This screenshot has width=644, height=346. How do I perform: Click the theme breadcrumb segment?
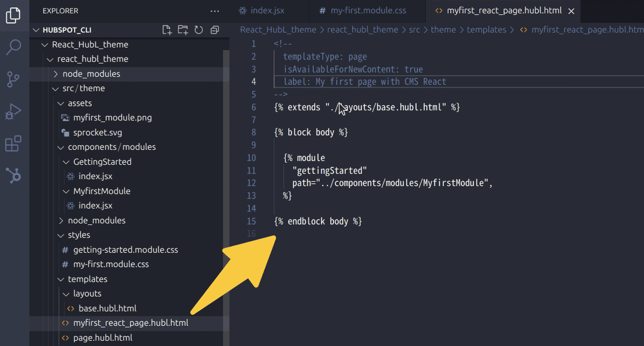click(x=443, y=30)
